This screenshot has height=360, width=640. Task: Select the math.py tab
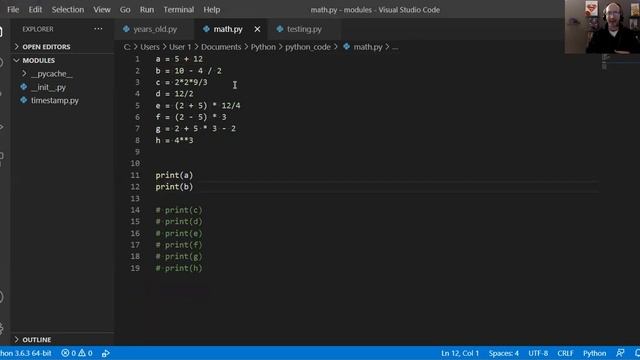pyautogui.click(x=228, y=29)
